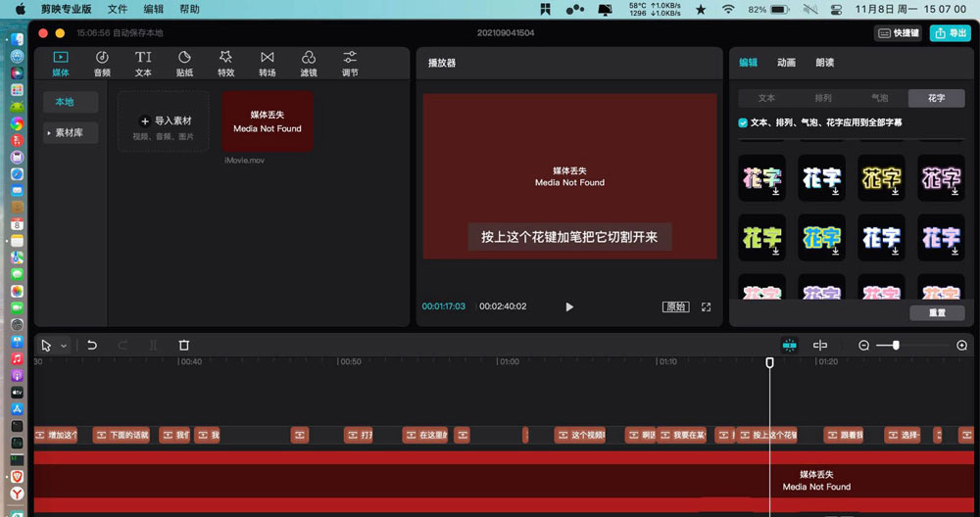This screenshot has width=980, height=517.
Task: Enter fullscreen preview in player
Action: click(x=707, y=306)
